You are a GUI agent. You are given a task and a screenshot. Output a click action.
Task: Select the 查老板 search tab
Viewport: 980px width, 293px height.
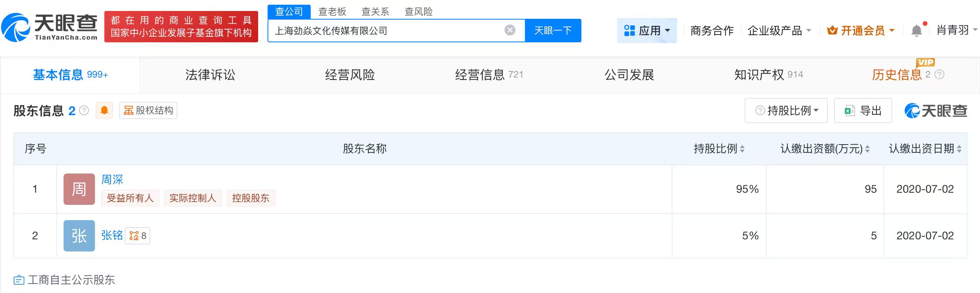pyautogui.click(x=332, y=12)
